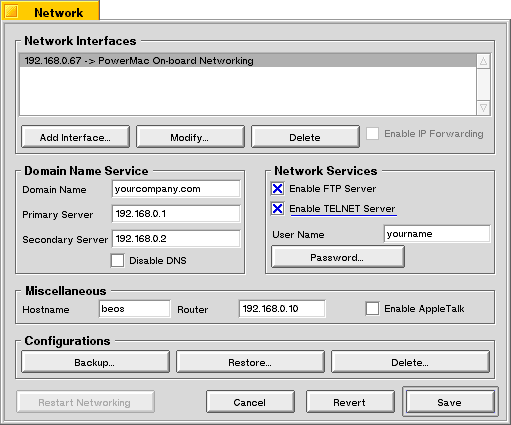Image resolution: width=511 pixels, height=425 pixels.
Task: Click Backup... under Configurations
Action: tap(95, 362)
